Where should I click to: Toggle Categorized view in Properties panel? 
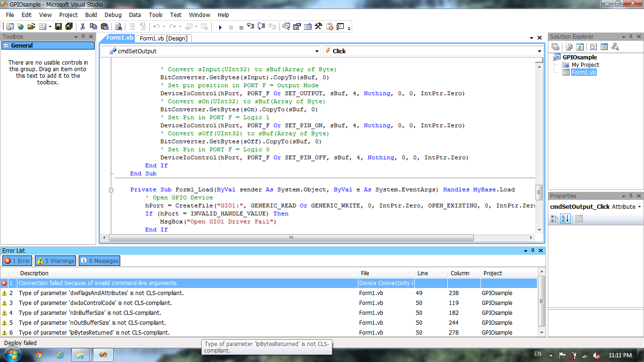coord(554,219)
